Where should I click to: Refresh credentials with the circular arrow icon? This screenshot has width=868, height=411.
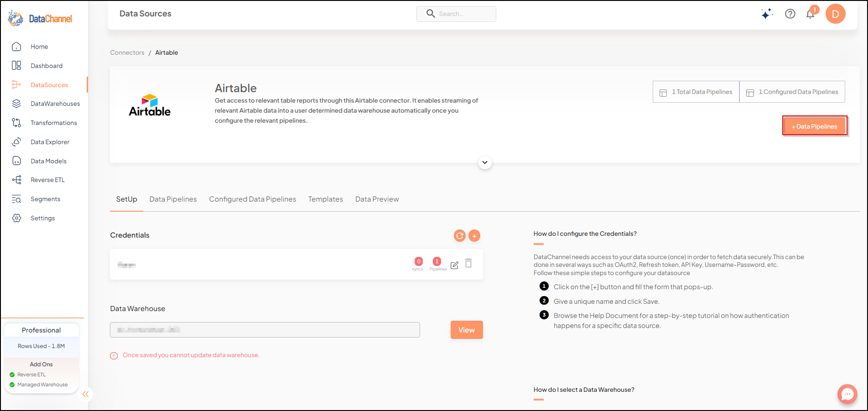[460, 235]
